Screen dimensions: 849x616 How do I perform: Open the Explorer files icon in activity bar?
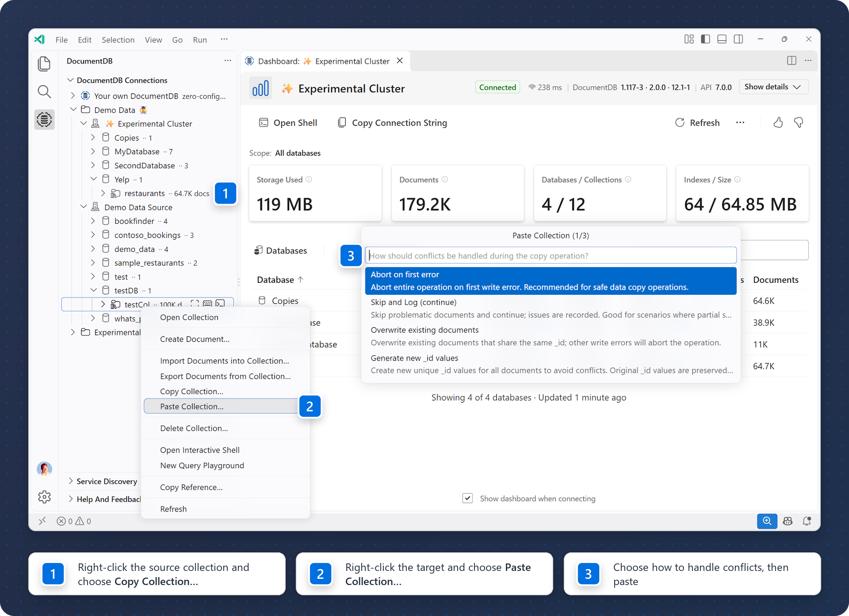tap(44, 64)
